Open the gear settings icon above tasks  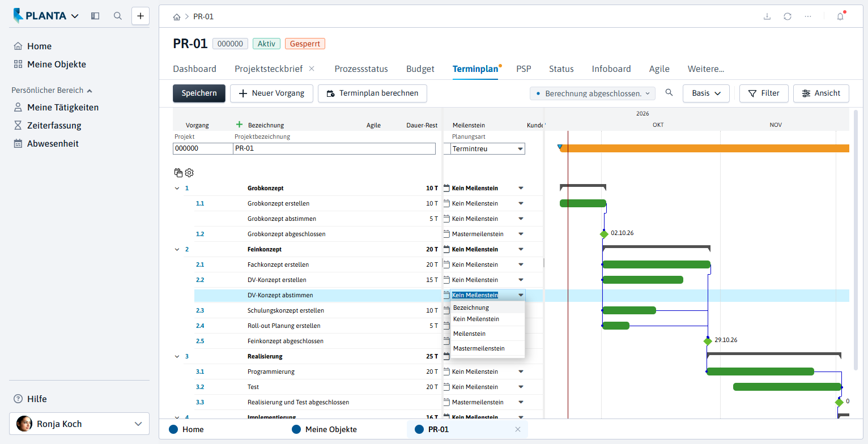coord(189,173)
